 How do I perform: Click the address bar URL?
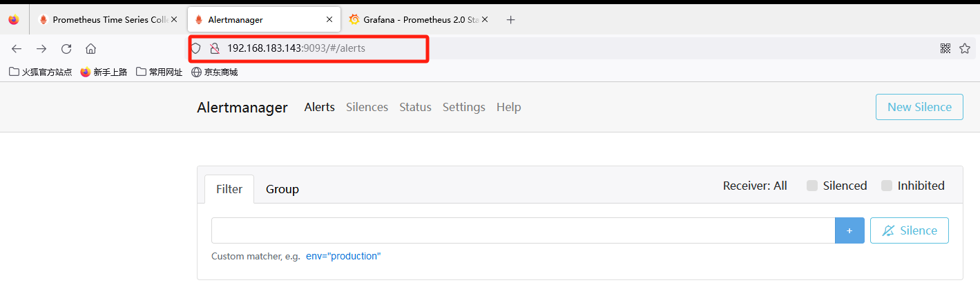coord(296,48)
